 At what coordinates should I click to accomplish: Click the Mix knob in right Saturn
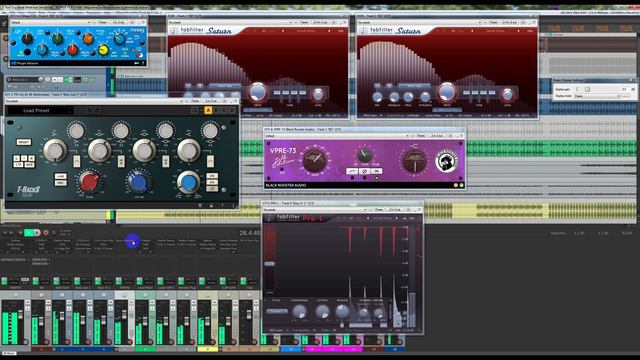tap(378, 97)
